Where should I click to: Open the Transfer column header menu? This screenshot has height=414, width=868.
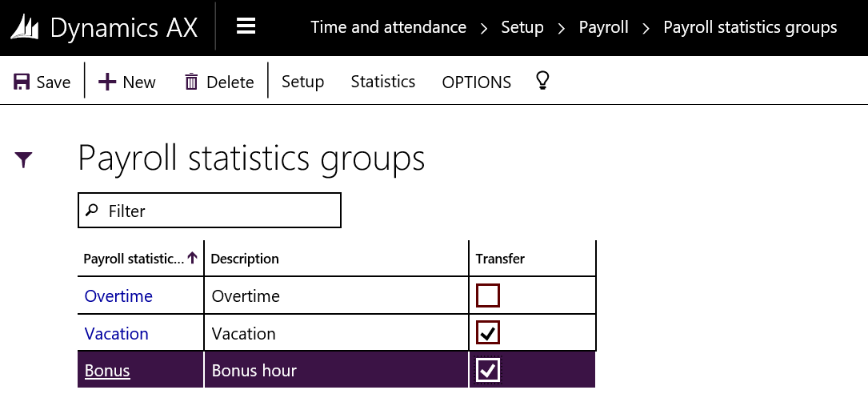coord(500,259)
